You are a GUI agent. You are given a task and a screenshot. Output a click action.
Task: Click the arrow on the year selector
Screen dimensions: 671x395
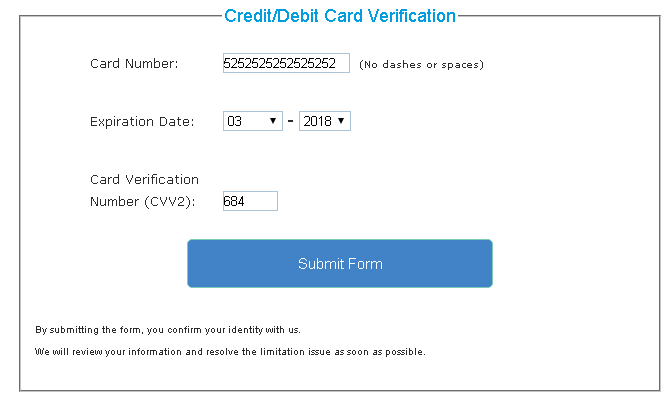pos(341,121)
